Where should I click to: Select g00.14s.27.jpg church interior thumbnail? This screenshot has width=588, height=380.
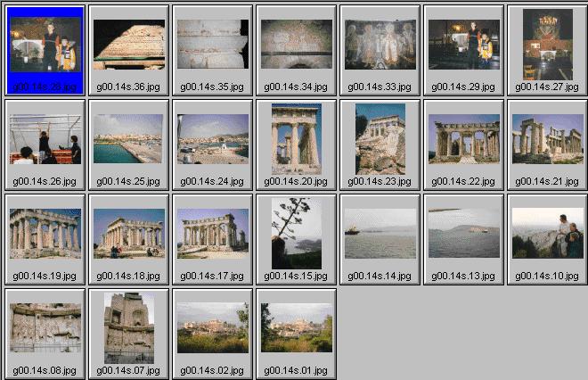pyautogui.click(x=547, y=45)
